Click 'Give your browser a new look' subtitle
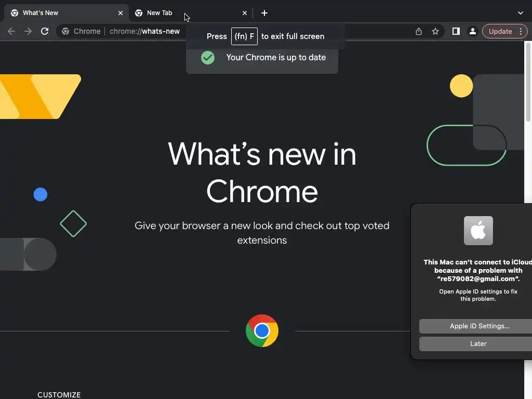The image size is (532, 399). pos(262,233)
